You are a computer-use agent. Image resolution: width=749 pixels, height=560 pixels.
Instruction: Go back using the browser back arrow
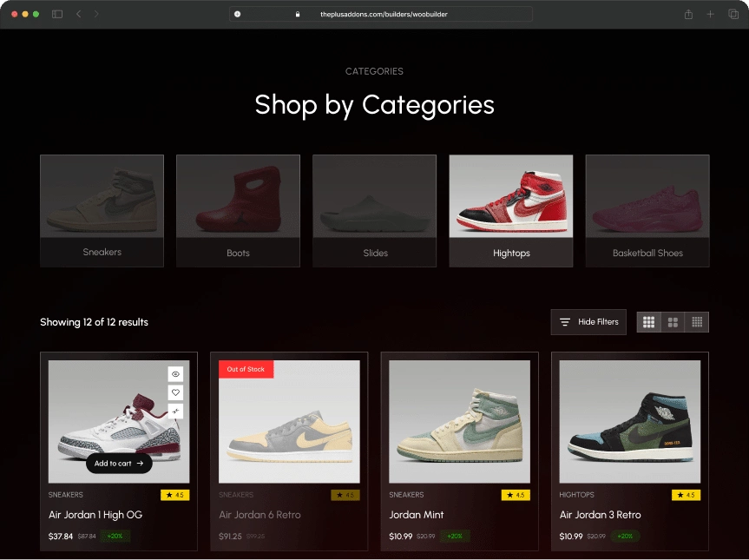click(x=79, y=15)
